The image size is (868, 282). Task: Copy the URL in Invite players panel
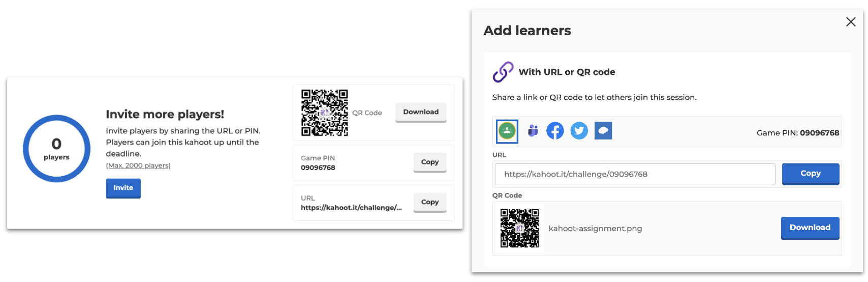(429, 202)
